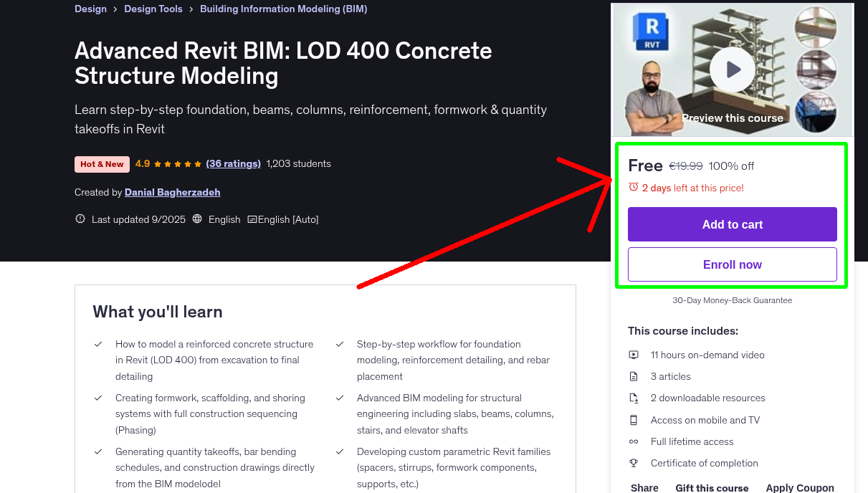Click the articles document icon
Viewport: 868px width, 493px height.
click(x=634, y=376)
